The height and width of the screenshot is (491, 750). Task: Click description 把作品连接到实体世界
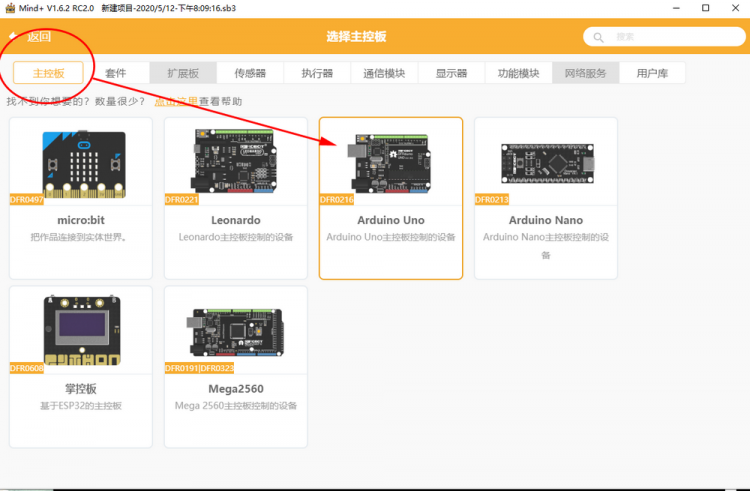[x=79, y=237]
